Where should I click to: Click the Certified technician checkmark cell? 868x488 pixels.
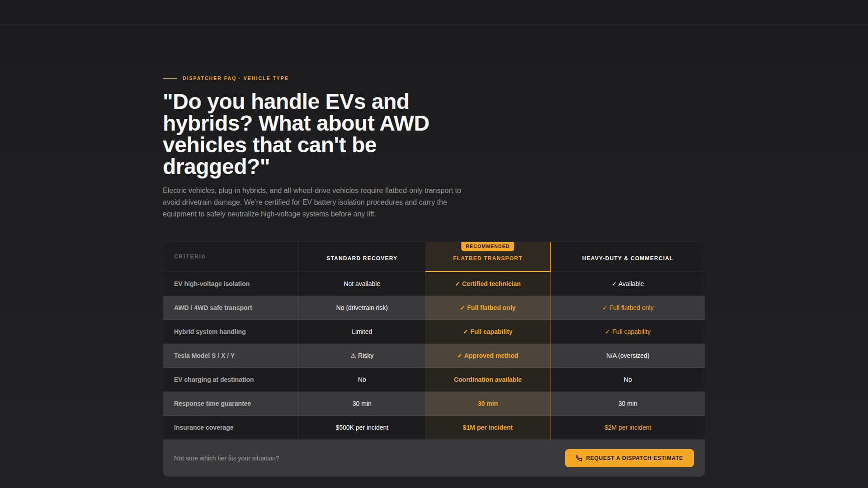click(487, 284)
